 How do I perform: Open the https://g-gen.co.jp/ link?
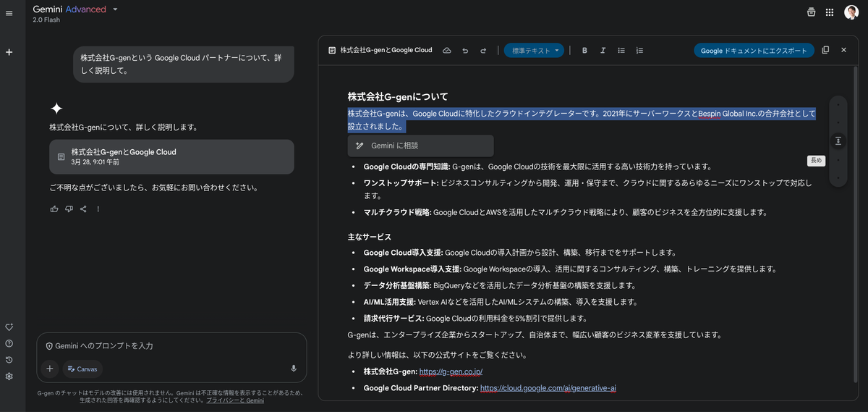(451, 371)
